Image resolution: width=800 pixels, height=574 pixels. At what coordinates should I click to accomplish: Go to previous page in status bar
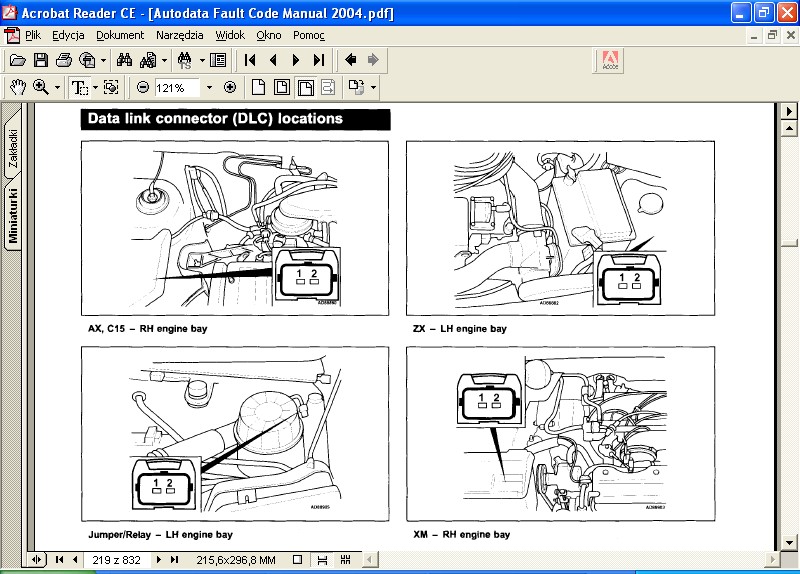pyautogui.click(x=75, y=560)
